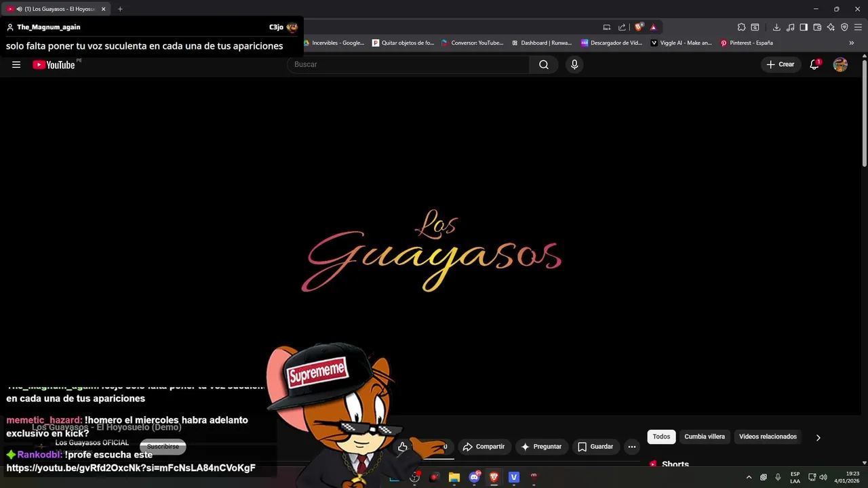The image size is (868, 488).
Task: Open YouTube notifications bell
Action: [x=814, y=64]
